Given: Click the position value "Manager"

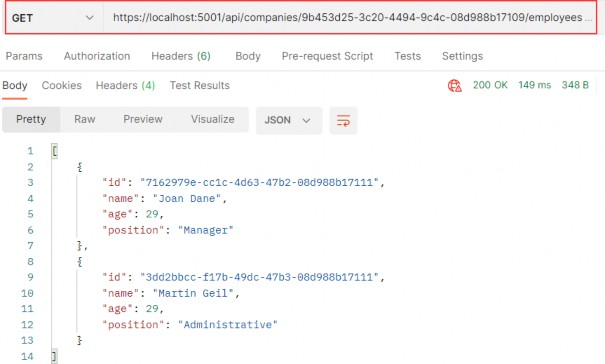Looking at the screenshot, I should (x=206, y=230).
